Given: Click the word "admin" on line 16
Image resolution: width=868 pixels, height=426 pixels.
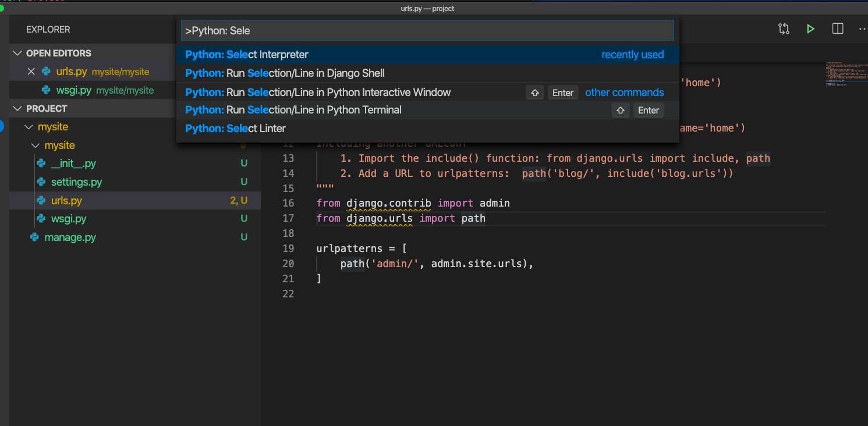Looking at the screenshot, I should click(x=495, y=203).
